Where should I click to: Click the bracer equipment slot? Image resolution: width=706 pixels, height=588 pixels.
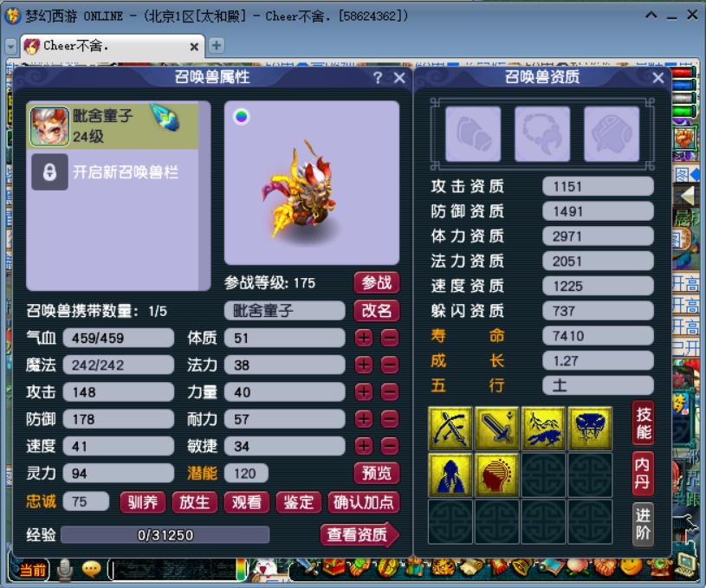point(473,133)
